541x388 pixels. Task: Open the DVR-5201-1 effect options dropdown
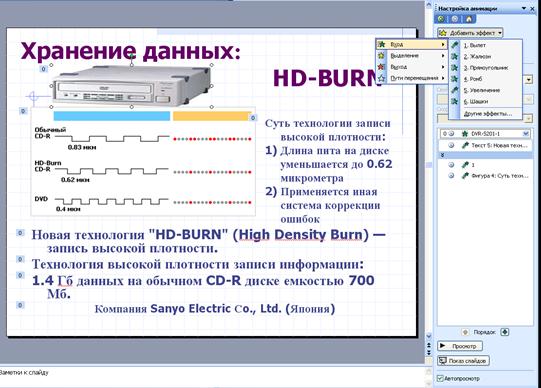[526, 133]
